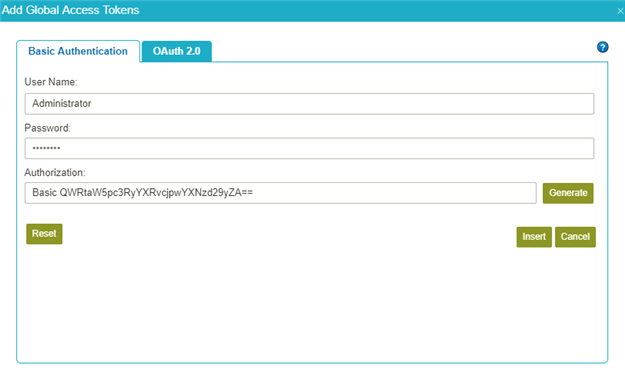
Task: Close the Add Global Access Tokens dialog
Action: click(620, 11)
